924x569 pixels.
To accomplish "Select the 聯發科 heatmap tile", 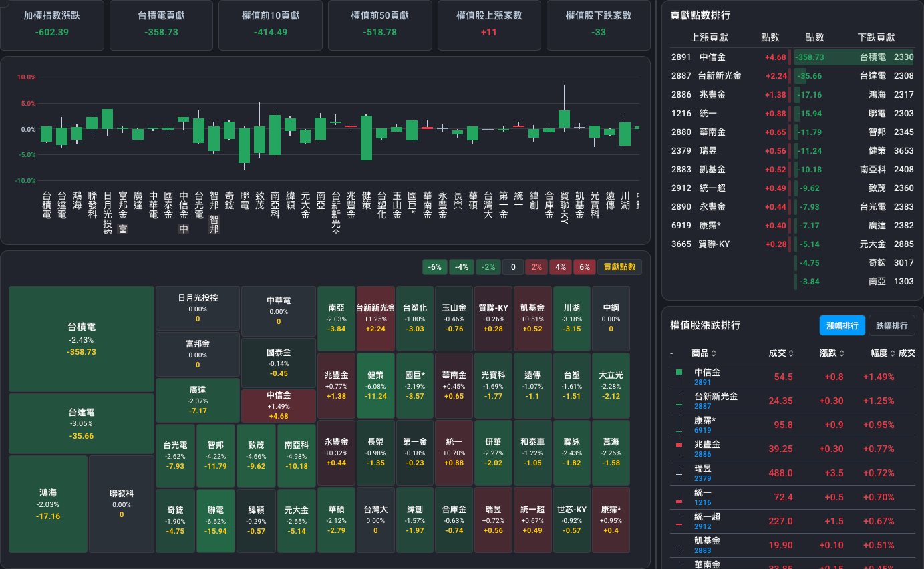I will click(x=122, y=504).
